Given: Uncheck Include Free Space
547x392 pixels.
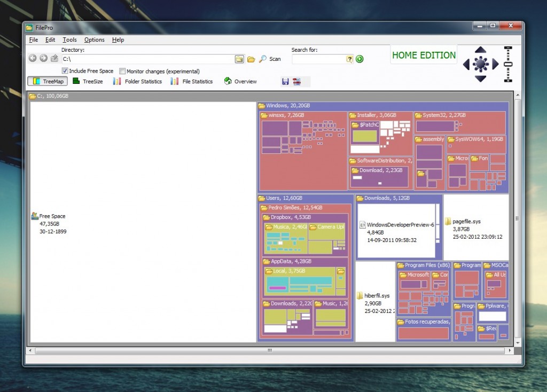Looking at the screenshot, I should point(65,71).
